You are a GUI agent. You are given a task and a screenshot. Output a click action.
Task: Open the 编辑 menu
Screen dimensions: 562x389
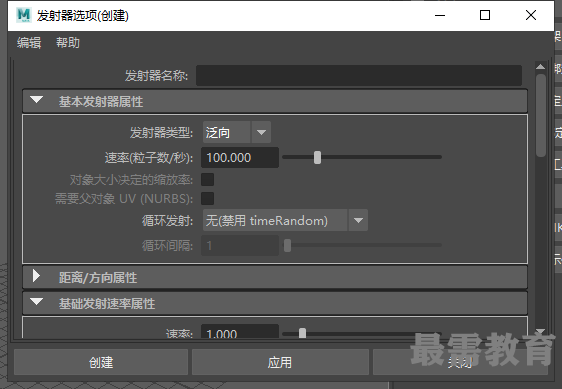click(29, 43)
